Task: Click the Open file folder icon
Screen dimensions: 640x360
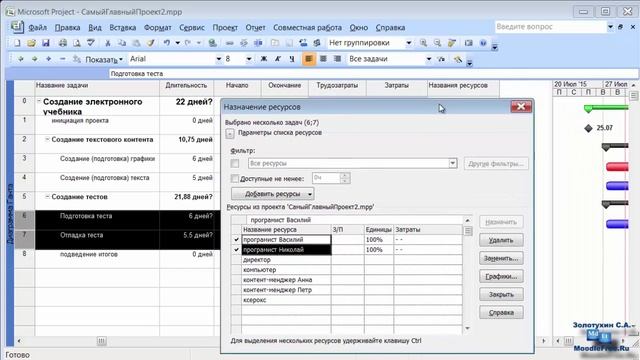Action: click(31, 43)
